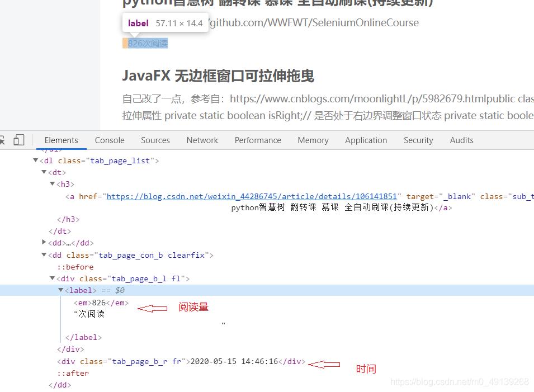Image resolution: width=534 pixels, height=392 pixels.
Task: Select the Memory tab
Action: [x=313, y=140]
